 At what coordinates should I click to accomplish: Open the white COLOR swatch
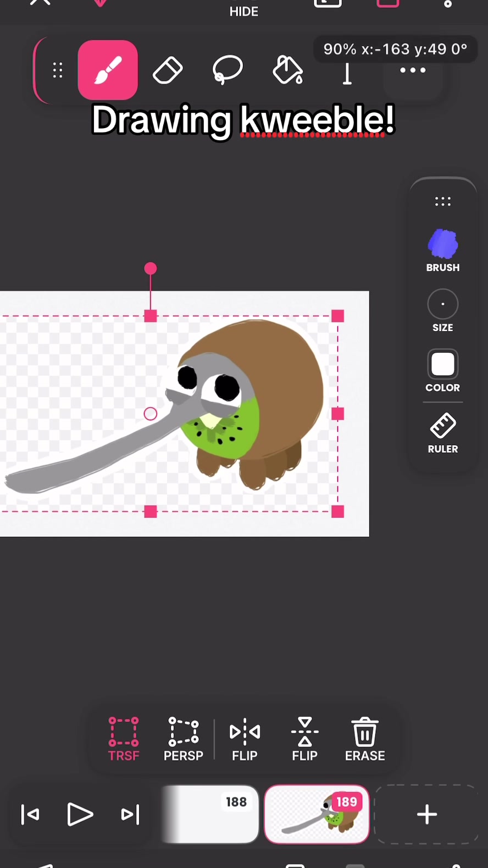443,371
